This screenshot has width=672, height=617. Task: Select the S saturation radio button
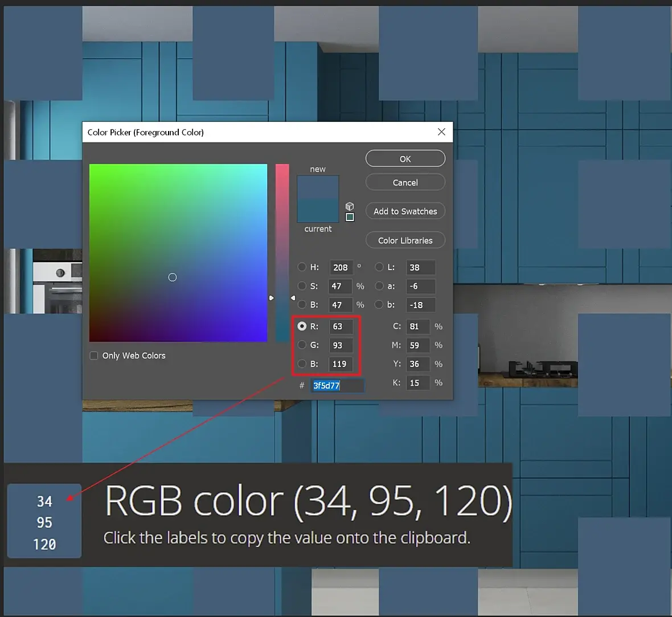(x=302, y=286)
